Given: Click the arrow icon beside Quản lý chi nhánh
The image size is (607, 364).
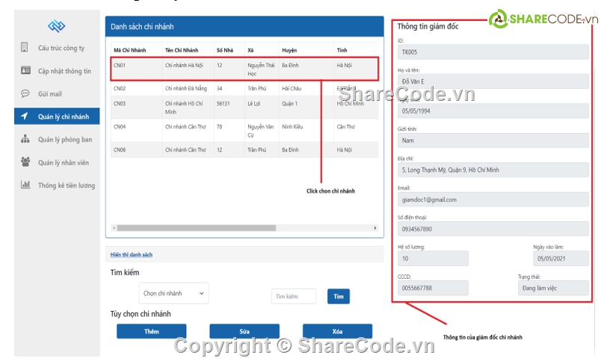Looking at the screenshot, I should (25, 117).
